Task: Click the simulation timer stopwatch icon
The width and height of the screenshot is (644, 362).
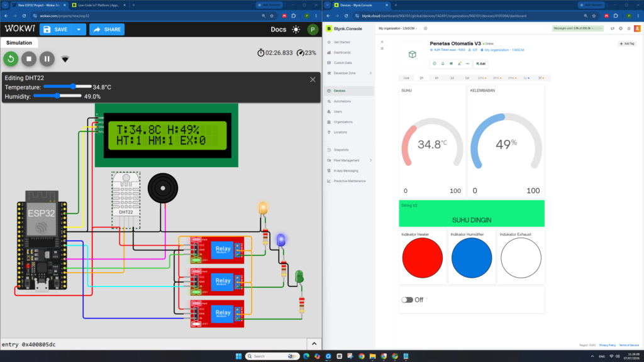Action: [x=260, y=53]
